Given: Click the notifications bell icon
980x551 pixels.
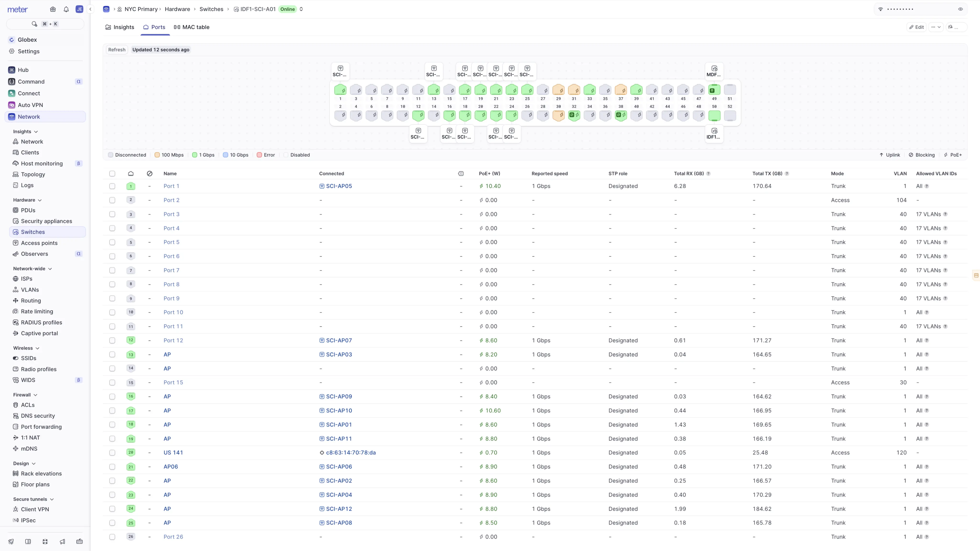Looking at the screenshot, I should (x=66, y=9).
